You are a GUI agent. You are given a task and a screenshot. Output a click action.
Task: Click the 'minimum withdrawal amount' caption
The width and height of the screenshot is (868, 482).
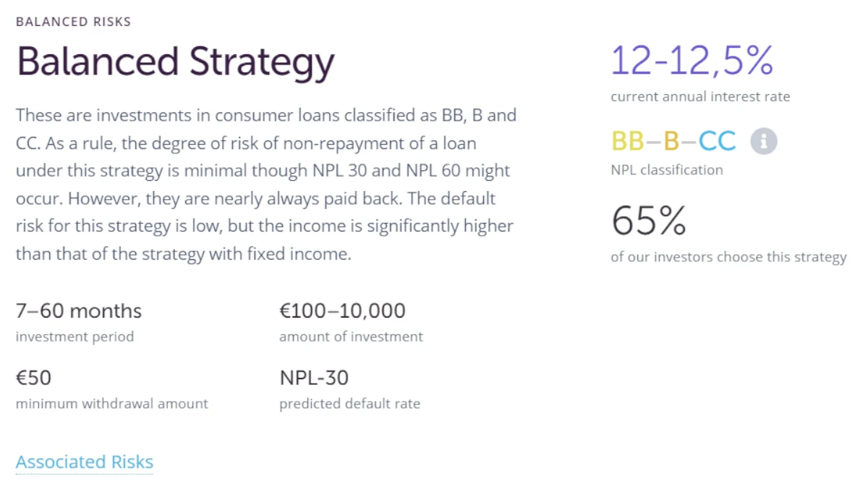(112, 404)
